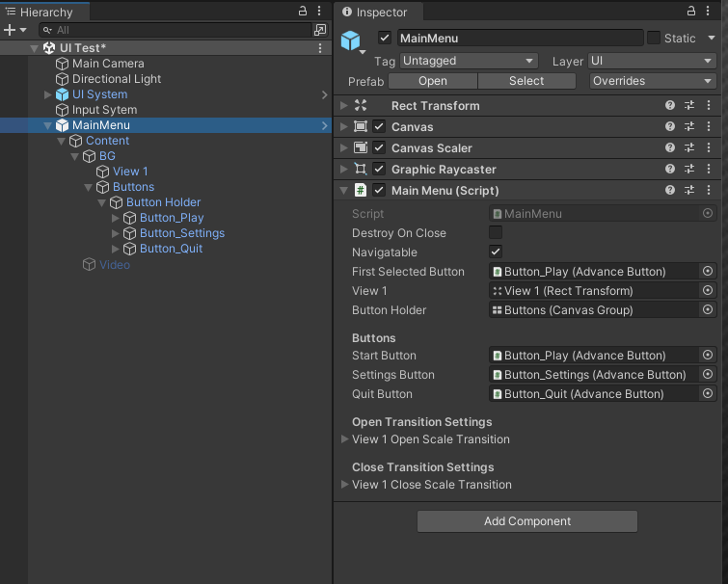The width and height of the screenshot is (728, 584).
Task: Open UI Test scene options menu
Action: 320,48
